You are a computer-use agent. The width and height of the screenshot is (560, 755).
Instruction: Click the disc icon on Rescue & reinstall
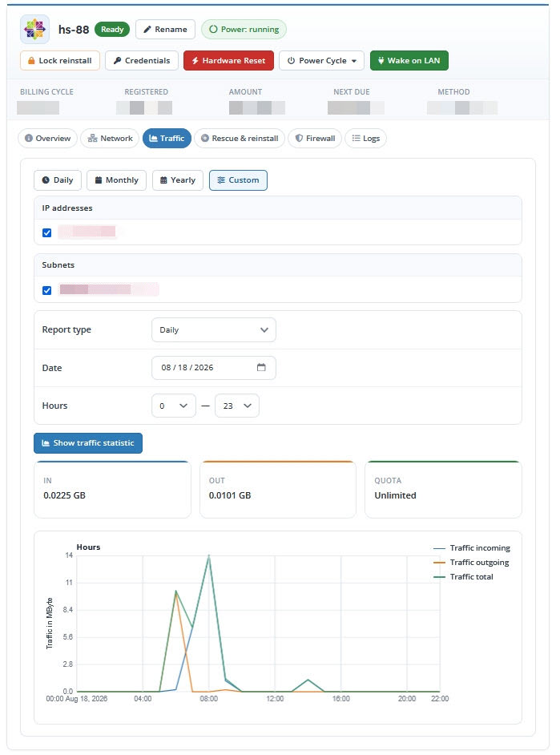click(205, 138)
